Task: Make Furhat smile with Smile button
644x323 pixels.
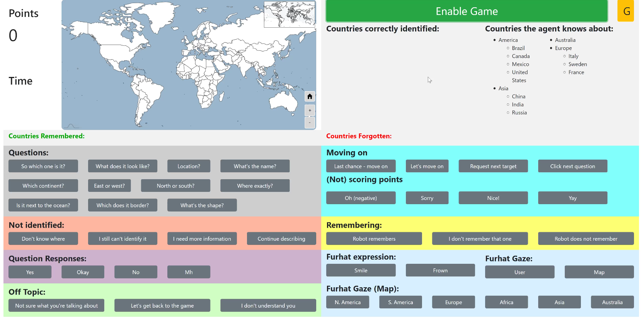Action: 361,270
